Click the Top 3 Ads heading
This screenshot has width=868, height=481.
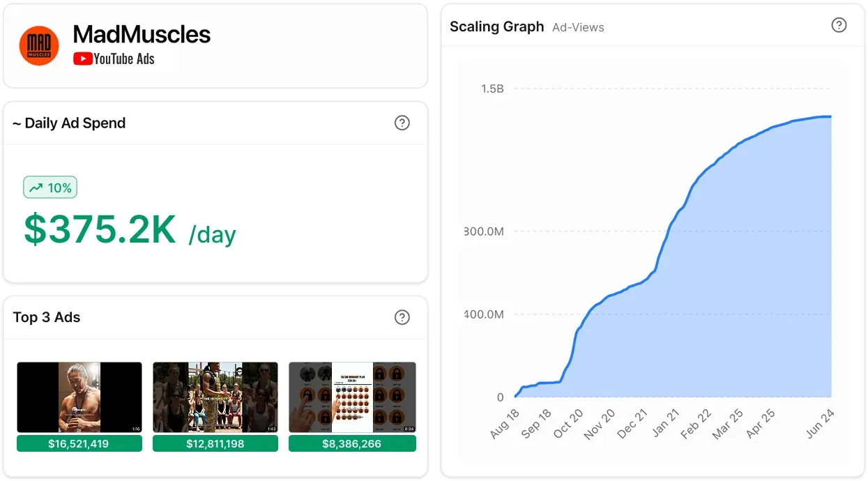coord(47,317)
